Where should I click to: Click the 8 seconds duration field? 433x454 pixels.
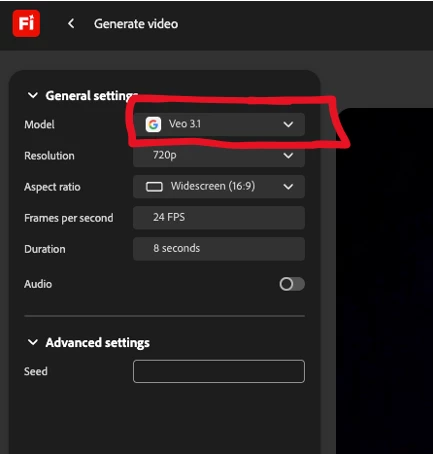[x=219, y=249]
